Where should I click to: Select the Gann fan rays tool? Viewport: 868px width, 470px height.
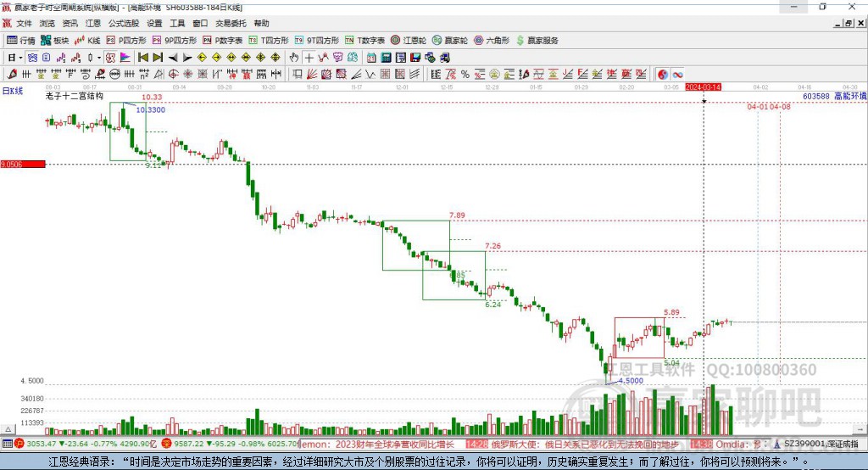(312, 75)
